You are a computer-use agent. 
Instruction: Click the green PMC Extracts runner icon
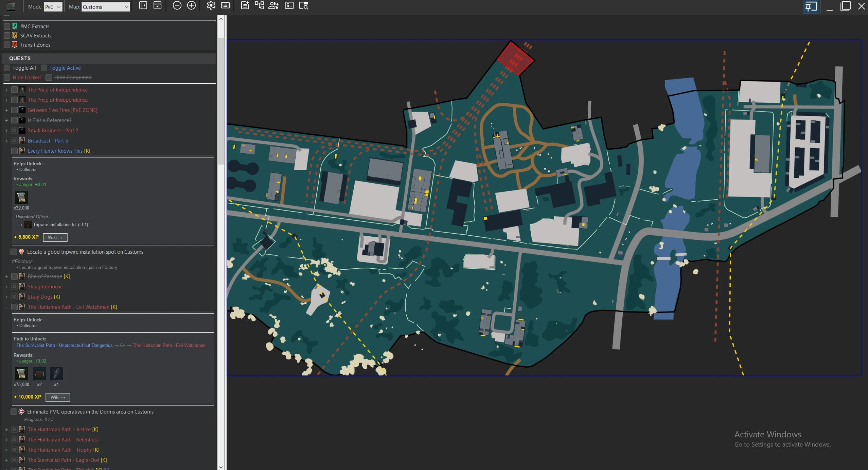15,26
